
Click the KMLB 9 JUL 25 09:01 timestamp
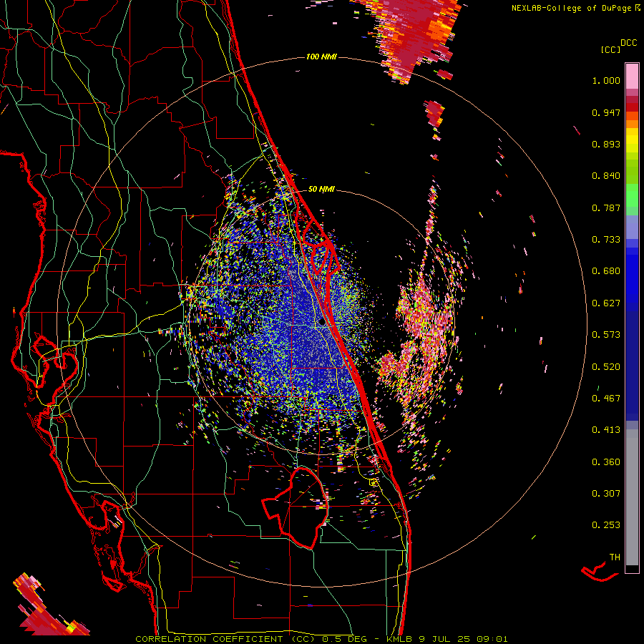pos(447,639)
